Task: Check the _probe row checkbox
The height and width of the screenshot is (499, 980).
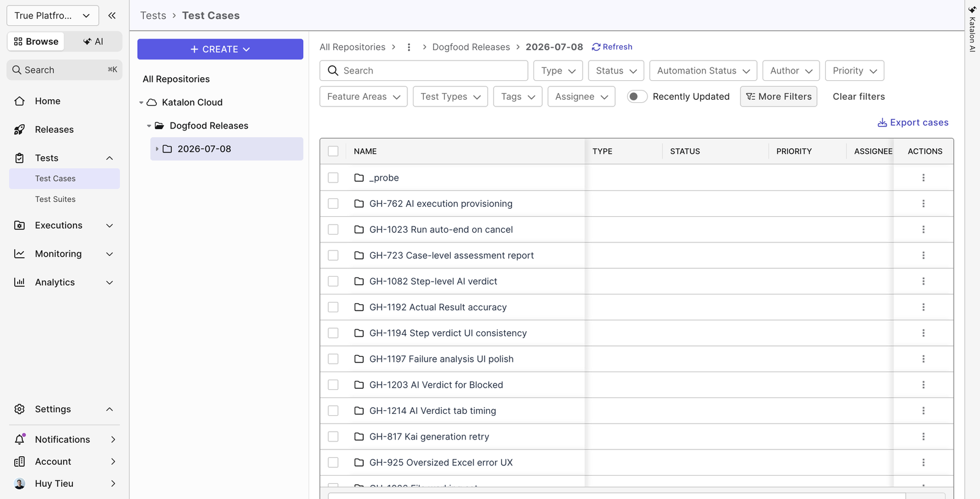Action: click(x=333, y=178)
